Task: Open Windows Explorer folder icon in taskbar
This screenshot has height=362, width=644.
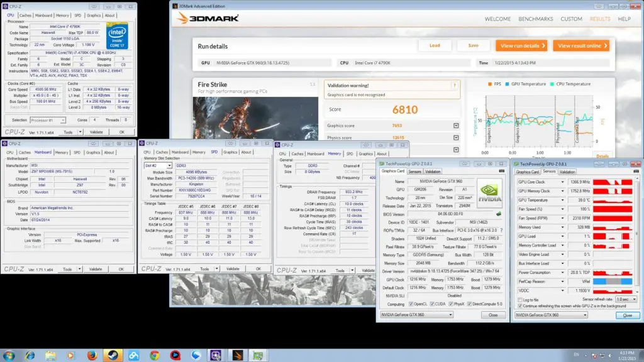Action: [50, 355]
